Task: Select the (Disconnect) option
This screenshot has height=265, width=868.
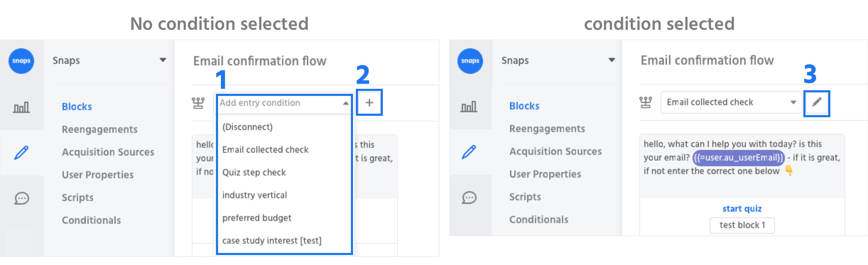Action: [248, 127]
